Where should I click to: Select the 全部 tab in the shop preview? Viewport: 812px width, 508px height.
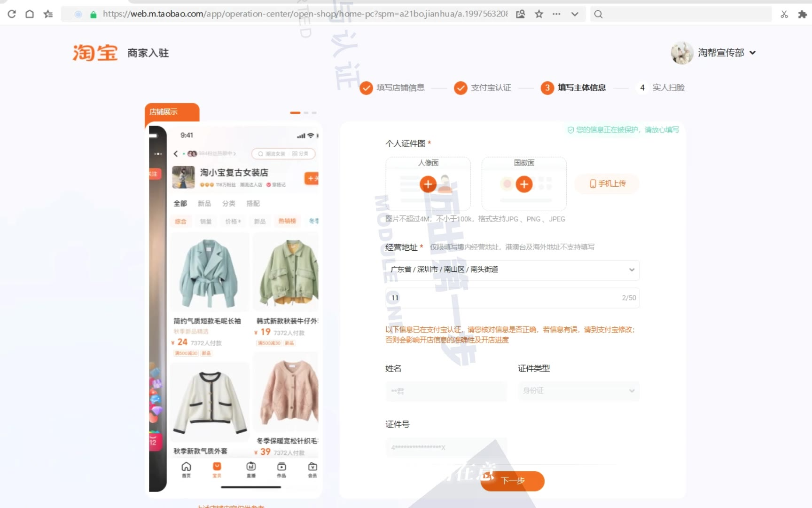180,204
